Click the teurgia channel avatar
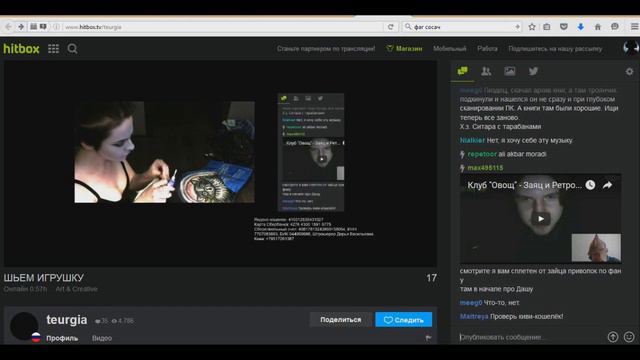 click(24, 326)
